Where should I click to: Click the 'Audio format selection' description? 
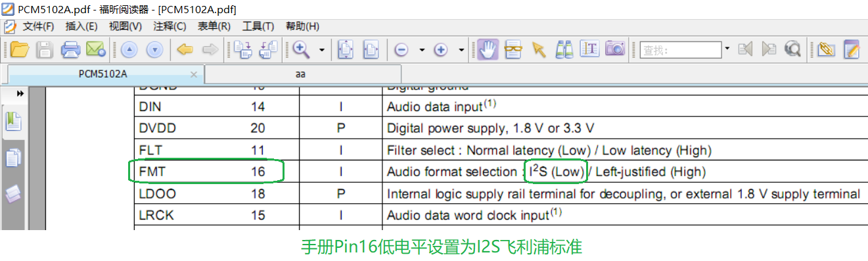point(547,172)
